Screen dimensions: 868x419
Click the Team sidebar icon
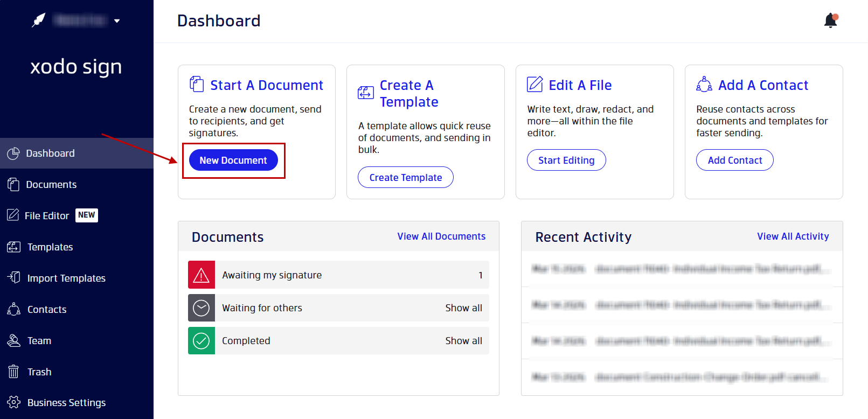pyautogui.click(x=13, y=340)
